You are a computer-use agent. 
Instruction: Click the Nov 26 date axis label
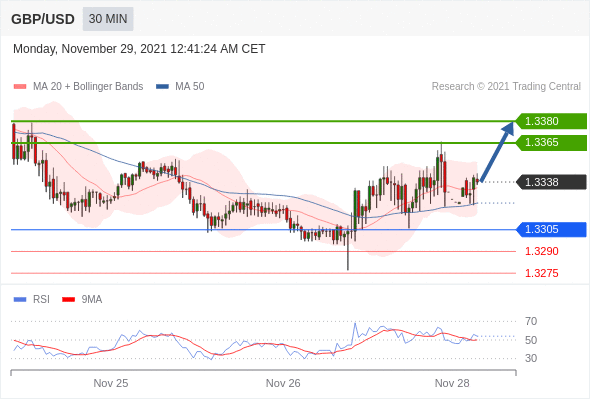pos(283,383)
